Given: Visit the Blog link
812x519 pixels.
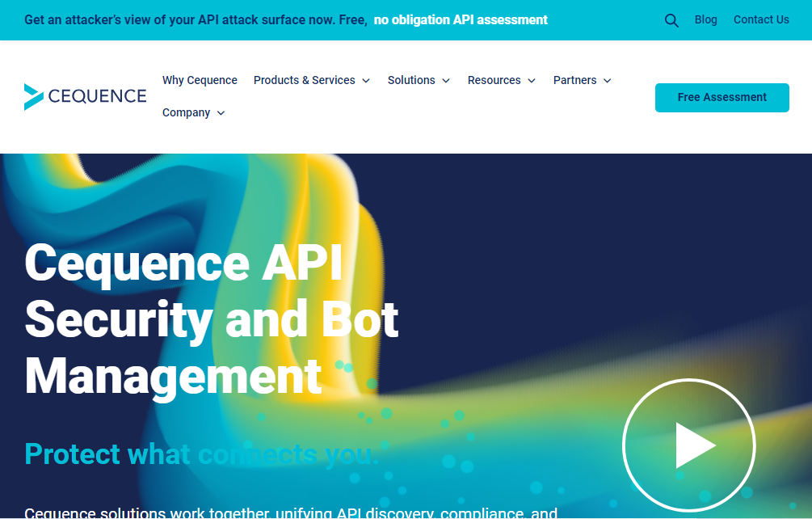Looking at the screenshot, I should pyautogui.click(x=705, y=19).
